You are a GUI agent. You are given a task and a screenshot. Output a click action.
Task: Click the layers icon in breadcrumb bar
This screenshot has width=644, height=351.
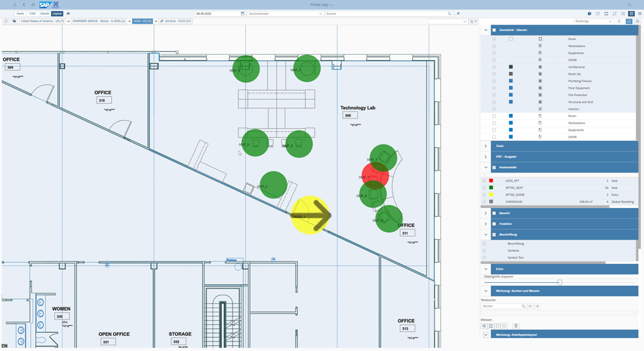click(x=14, y=21)
